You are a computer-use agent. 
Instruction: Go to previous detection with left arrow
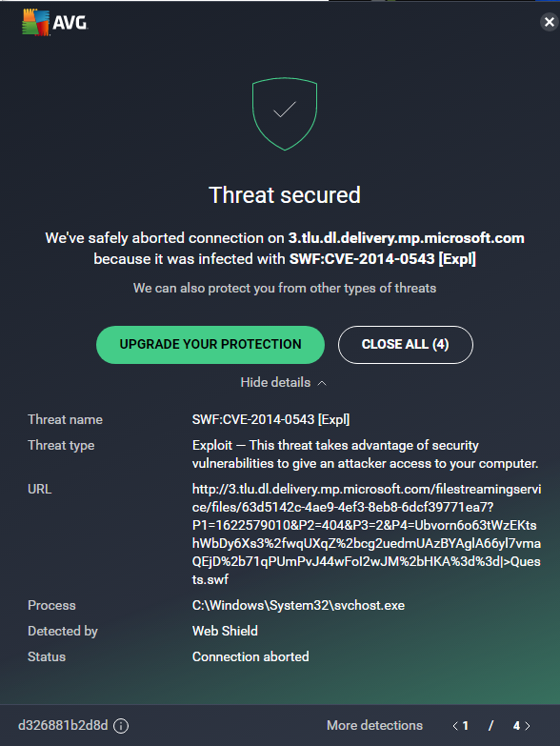point(455,726)
